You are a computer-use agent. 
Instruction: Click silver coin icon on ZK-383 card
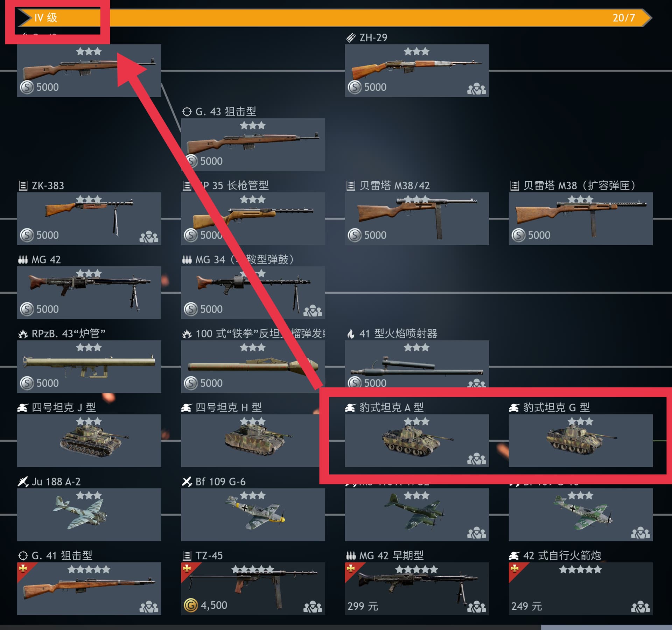27,235
